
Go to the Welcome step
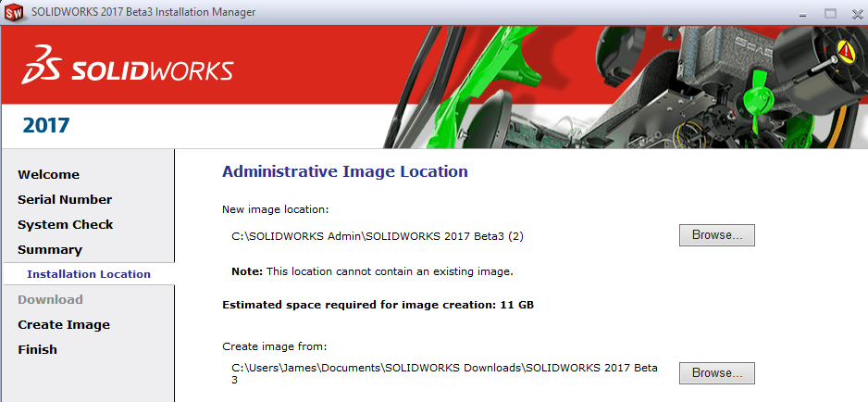[48, 175]
